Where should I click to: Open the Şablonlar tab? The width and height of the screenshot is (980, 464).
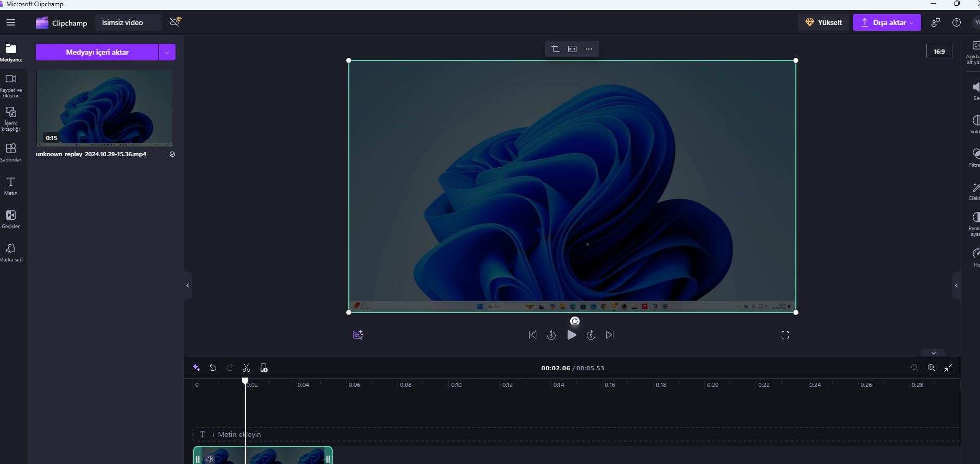(x=11, y=153)
